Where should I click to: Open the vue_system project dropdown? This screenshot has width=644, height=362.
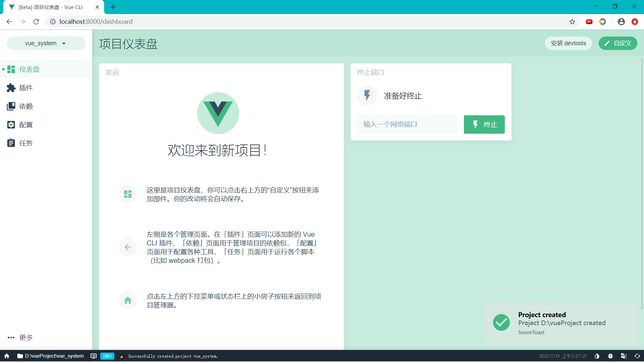click(x=46, y=43)
